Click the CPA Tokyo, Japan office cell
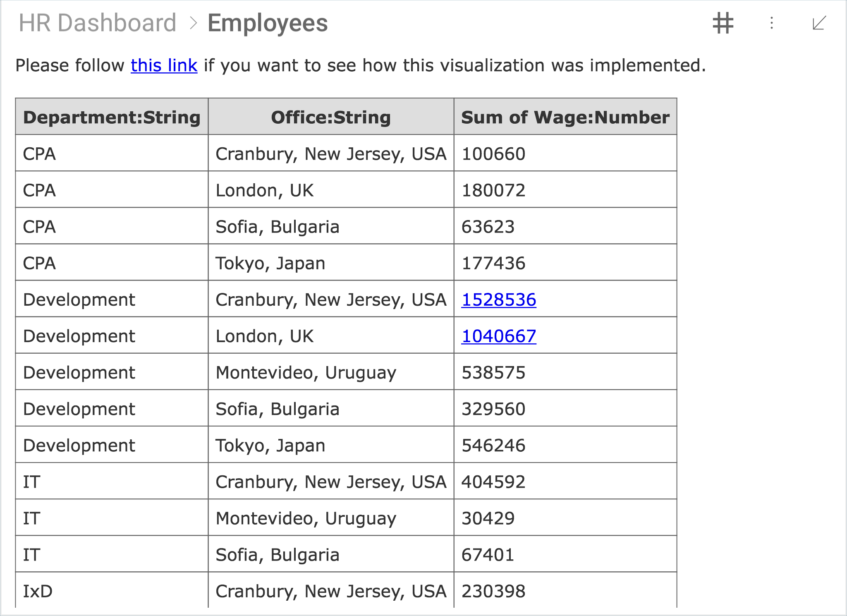847x616 pixels. 270,263
